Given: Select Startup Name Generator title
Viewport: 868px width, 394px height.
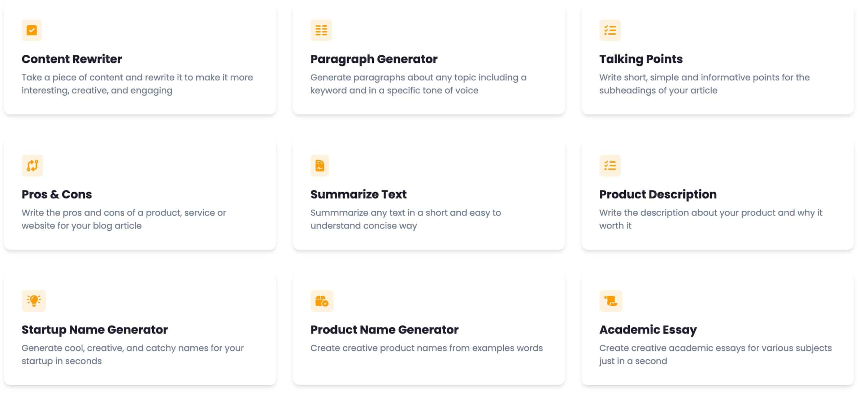Looking at the screenshot, I should (x=95, y=330).
